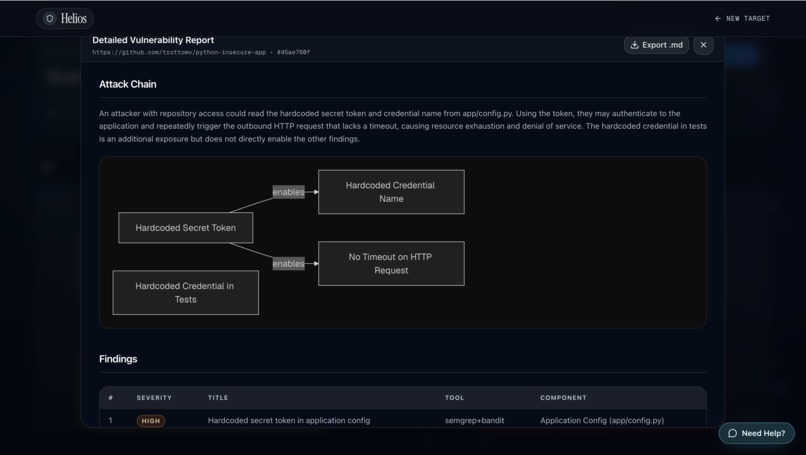Click Application Config (app/config.py) component cell

coord(602,420)
